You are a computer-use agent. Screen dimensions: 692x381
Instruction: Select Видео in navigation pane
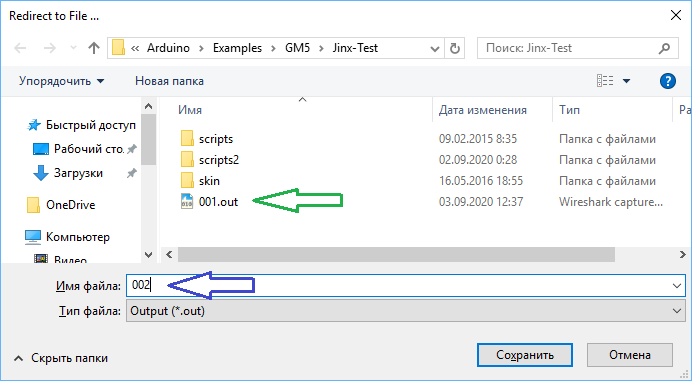pyautogui.click(x=60, y=259)
